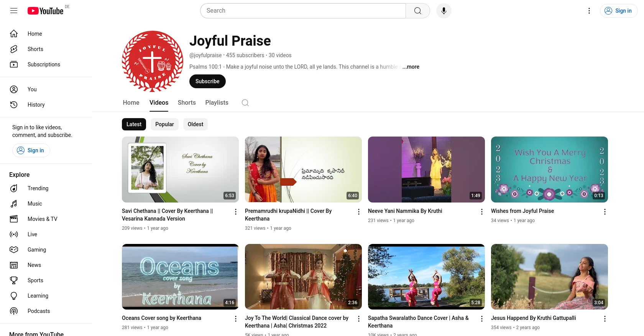The image size is (644, 336).
Task: Open the Oceans Cover song thumbnail
Action: (180, 277)
